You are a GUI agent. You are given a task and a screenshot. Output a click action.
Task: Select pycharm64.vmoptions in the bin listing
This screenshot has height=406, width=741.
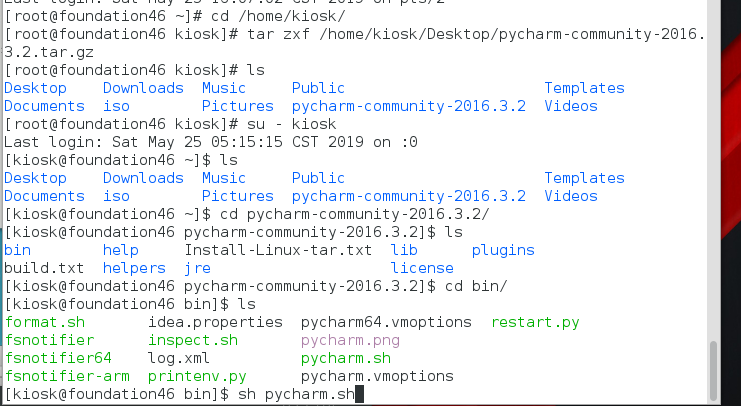(386, 322)
